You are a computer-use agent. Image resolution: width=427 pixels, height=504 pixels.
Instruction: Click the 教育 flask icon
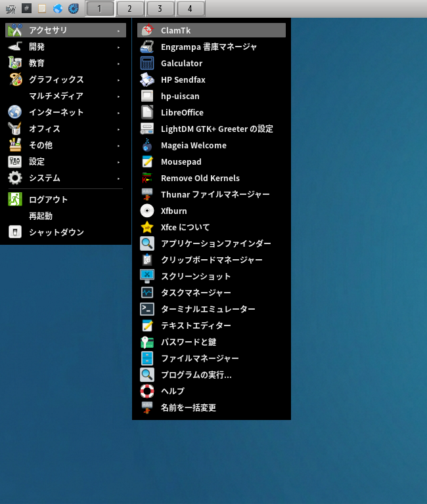pos(15,63)
